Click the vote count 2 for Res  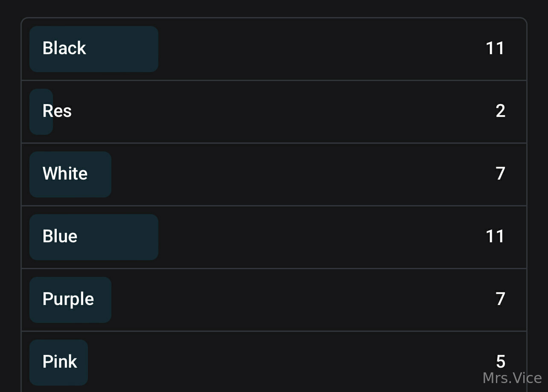tap(501, 111)
